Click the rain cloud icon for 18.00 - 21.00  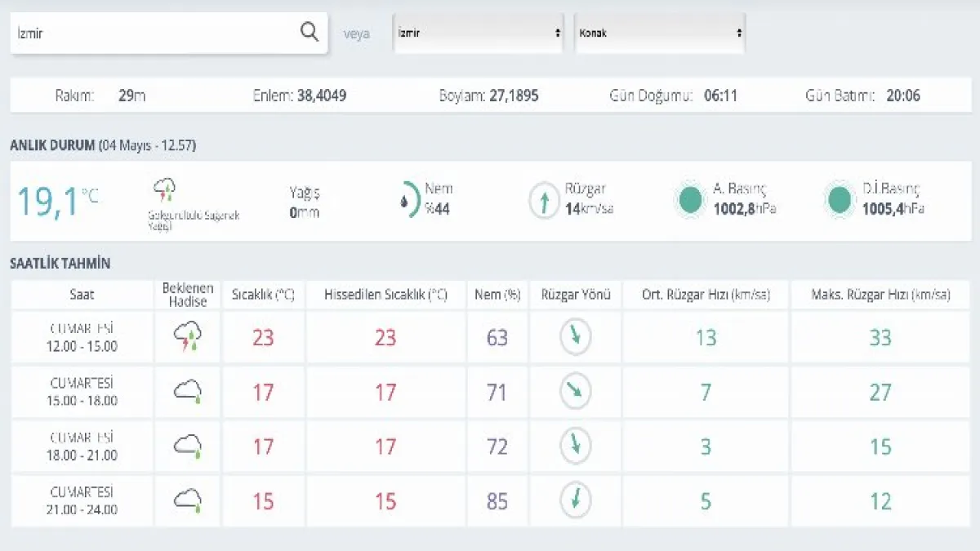[x=188, y=447]
